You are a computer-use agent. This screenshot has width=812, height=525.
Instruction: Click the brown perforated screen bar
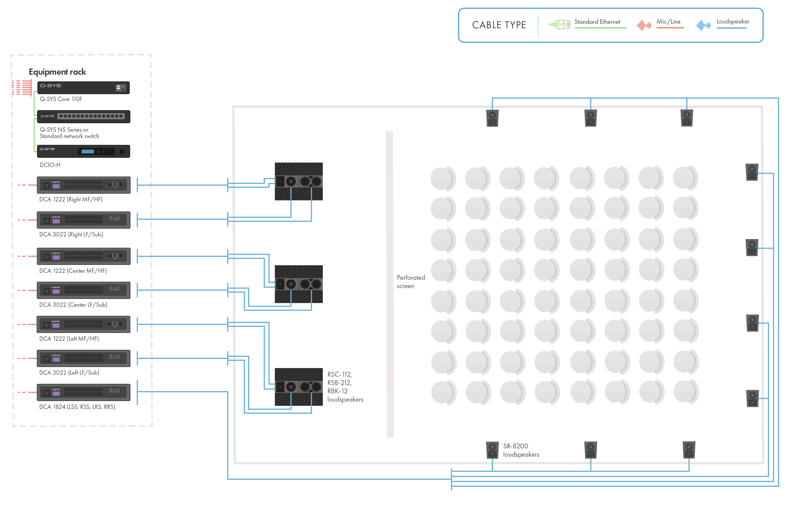(x=390, y=284)
